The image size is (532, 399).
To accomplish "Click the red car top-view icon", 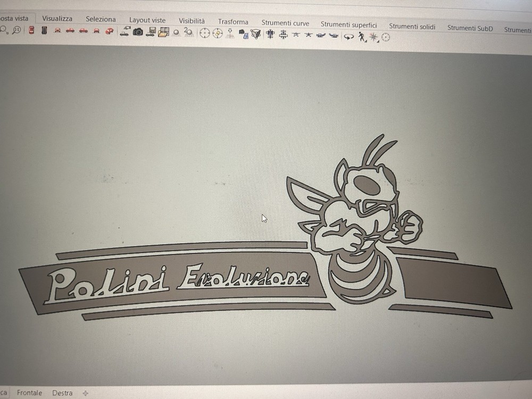I will [x=31, y=30].
